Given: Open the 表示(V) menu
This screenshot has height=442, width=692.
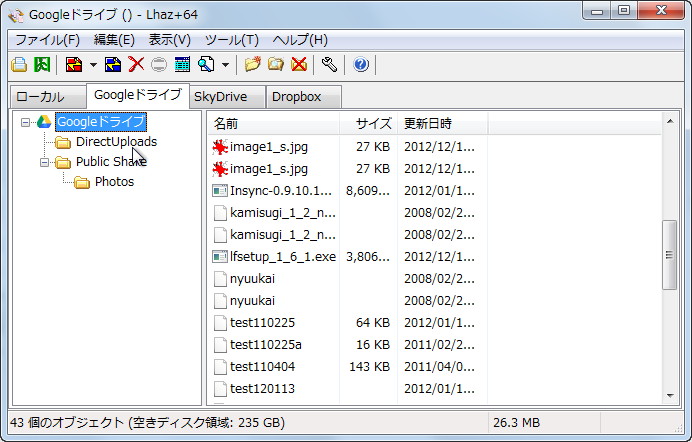Looking at the screenshot, I should pos(169,40).
